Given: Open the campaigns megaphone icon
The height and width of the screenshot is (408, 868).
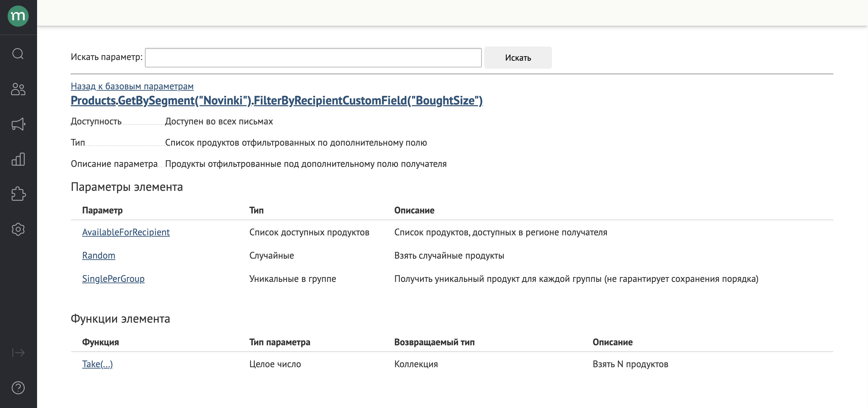Looking at the screenshot, I should 18,124.
